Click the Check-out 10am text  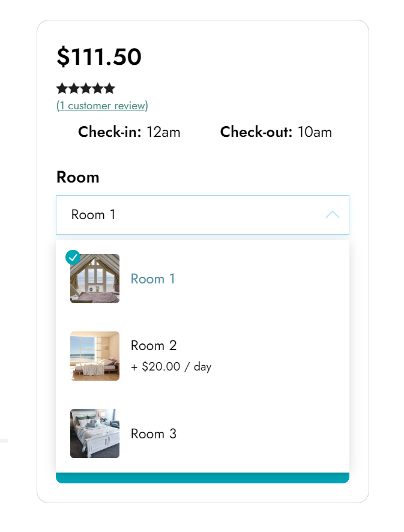[276, 132]
